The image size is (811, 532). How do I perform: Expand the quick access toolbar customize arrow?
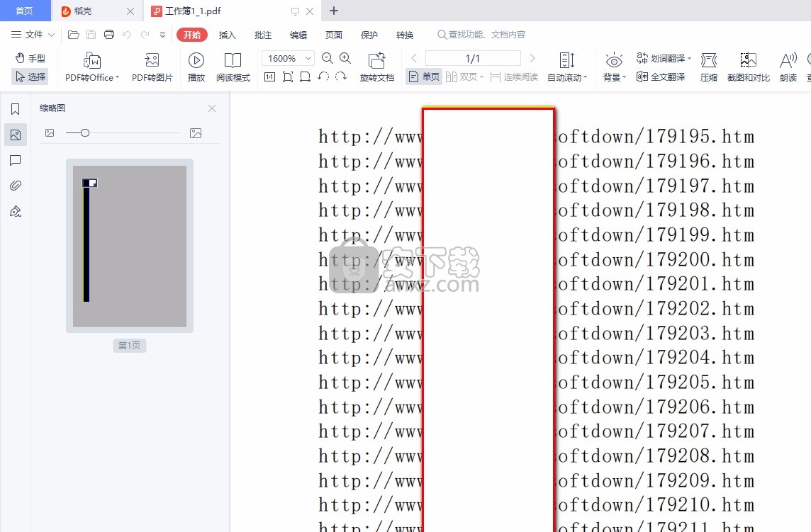162,35
